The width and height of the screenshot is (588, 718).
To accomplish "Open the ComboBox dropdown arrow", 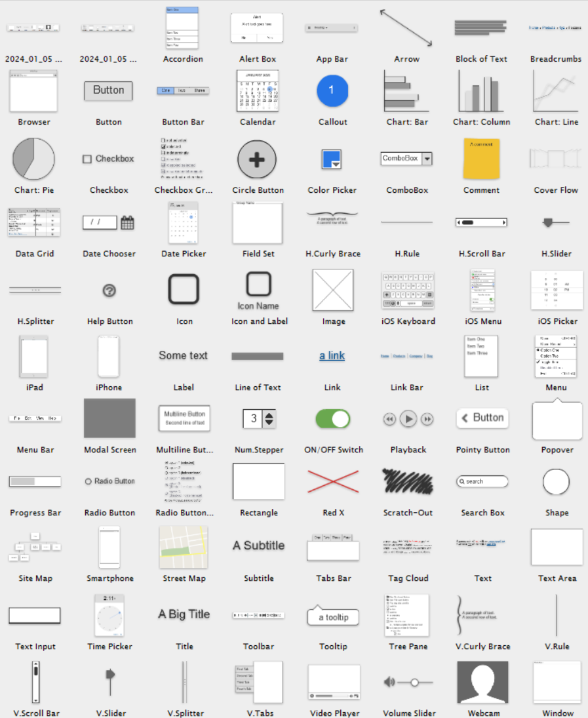I will tap(427, 159).
